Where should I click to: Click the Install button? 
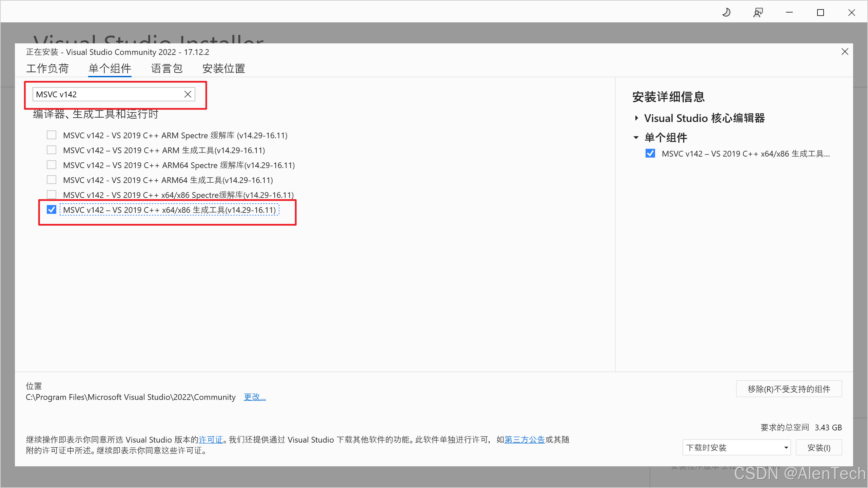[x=818, y=448]
